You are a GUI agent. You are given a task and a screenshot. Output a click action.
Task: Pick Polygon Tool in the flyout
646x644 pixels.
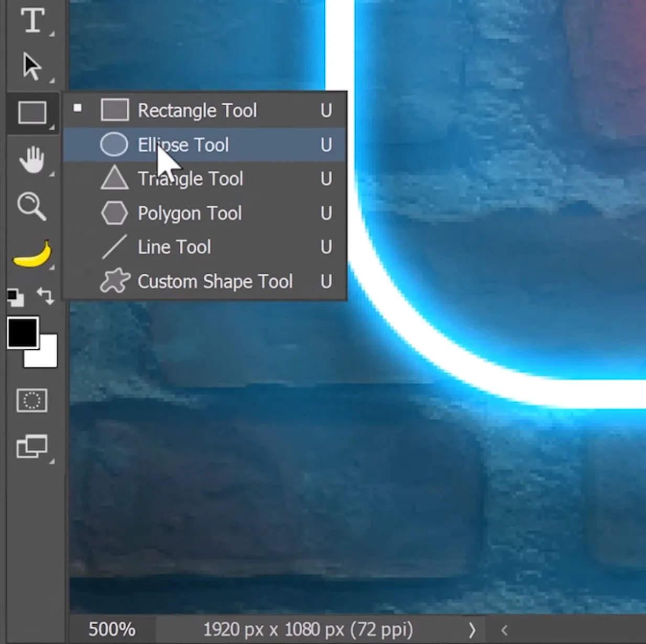click(x=190, y=213)
